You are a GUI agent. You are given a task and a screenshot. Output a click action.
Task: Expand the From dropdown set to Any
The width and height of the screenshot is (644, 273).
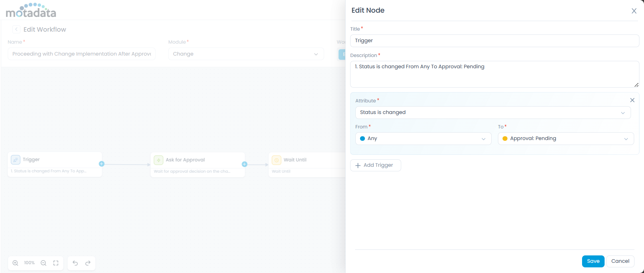423,139
